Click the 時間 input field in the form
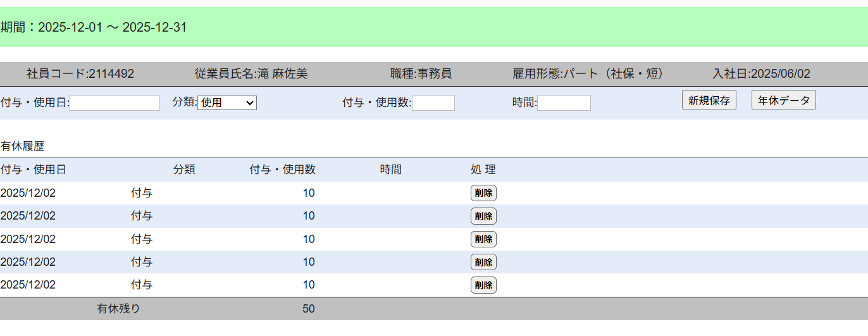 coord(564,103)
